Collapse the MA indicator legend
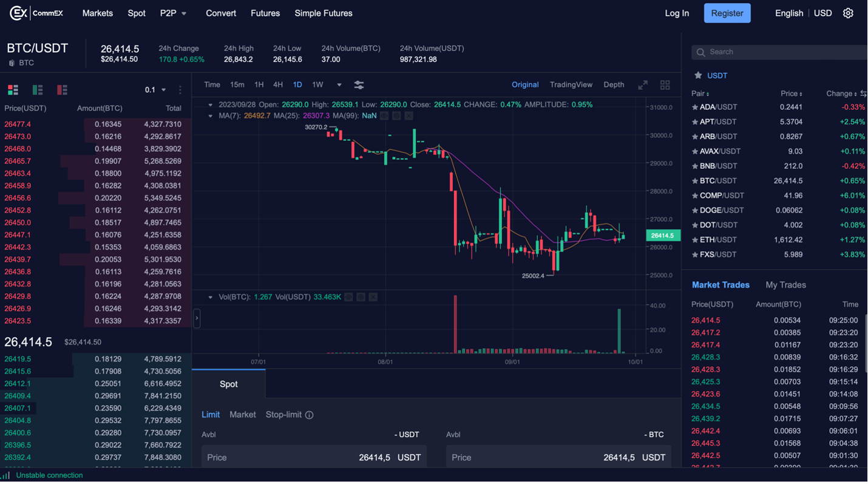868x484 pixels. point(211,115)
